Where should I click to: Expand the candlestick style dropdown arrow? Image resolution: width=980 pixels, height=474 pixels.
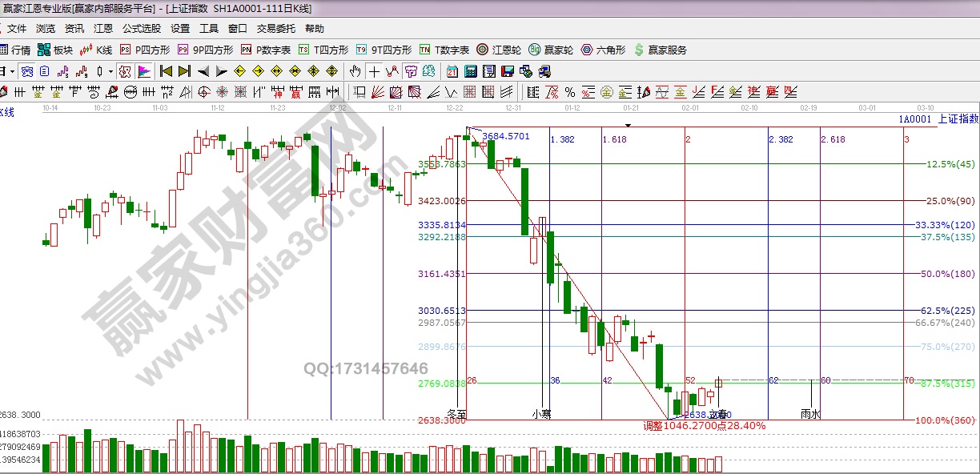coord(110,71)
